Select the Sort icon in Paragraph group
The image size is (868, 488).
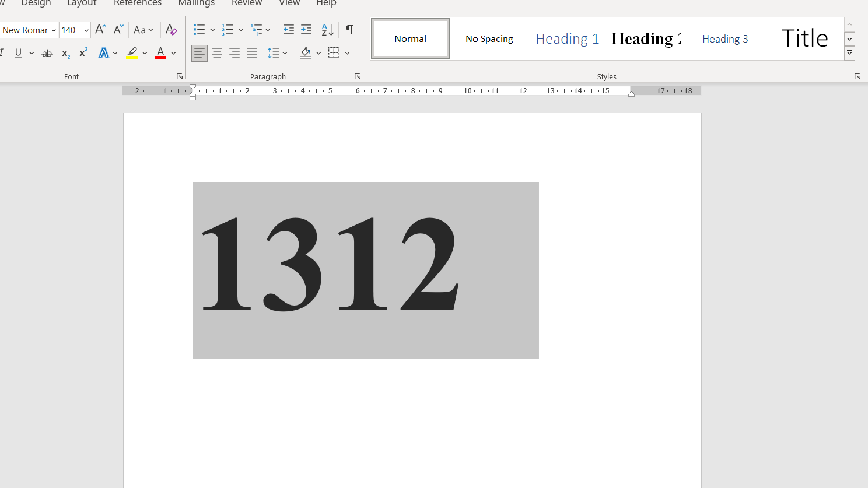click(326, 29)
